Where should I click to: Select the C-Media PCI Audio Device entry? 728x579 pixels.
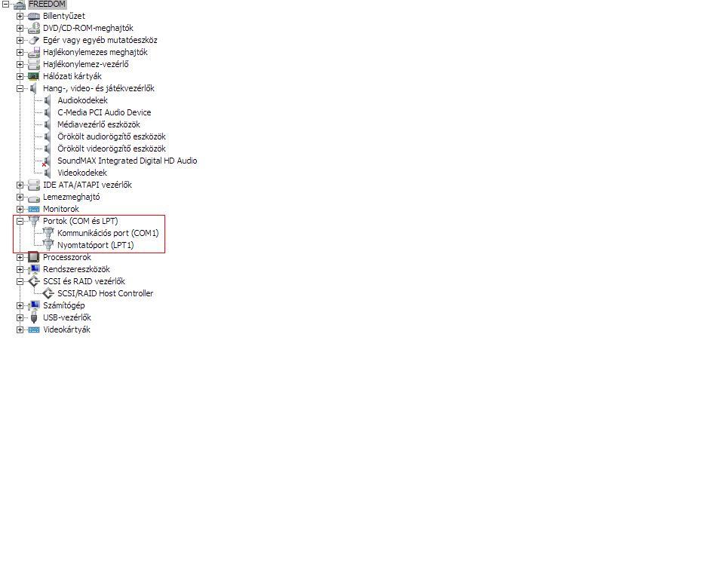point(104,112)
